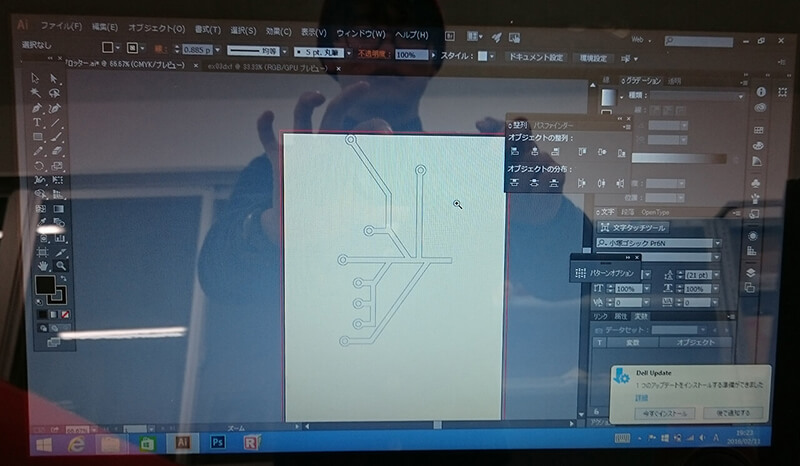This screenshot has height=466, width=800.
Task: Switch to the ex03dcf document tab
Action: click(x=267, y=67)
